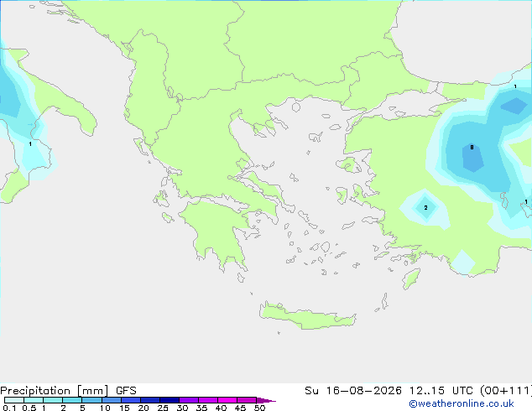Click the '10' legend tick label
Viewport: 532px width, 411px height.
105,408
